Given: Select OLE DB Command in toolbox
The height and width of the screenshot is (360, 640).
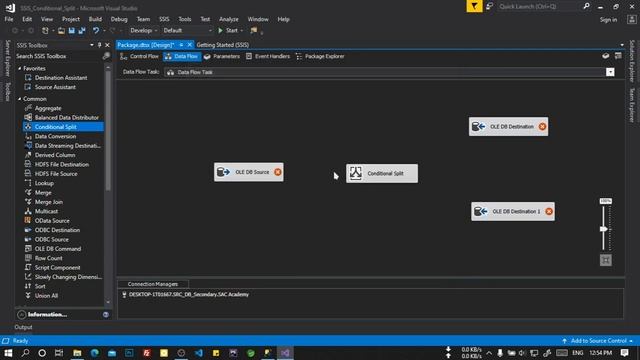Looking at the screenshot, I should 58,249.
